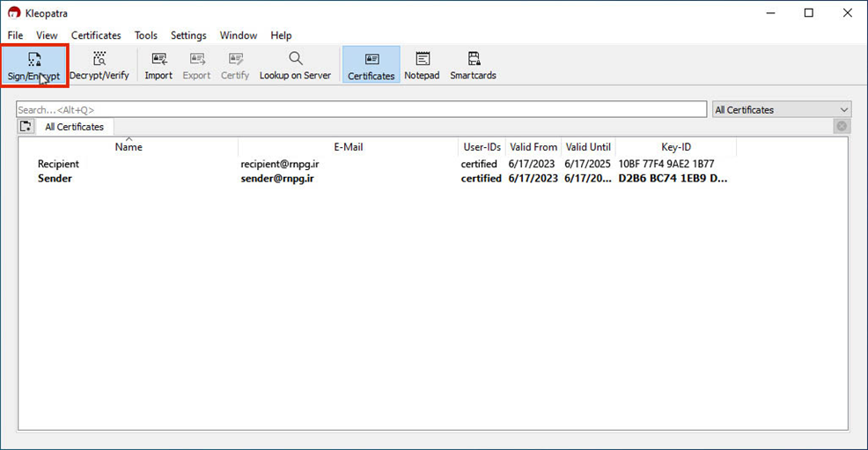
Task: Click the new tab icon beside All Certificates
Action: click(x=26, y=126)
